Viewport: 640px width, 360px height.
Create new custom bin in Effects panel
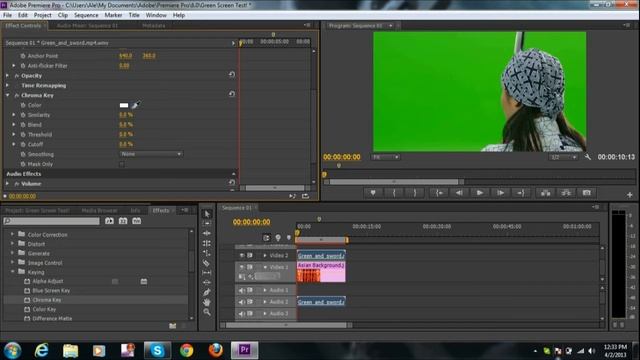173,325
